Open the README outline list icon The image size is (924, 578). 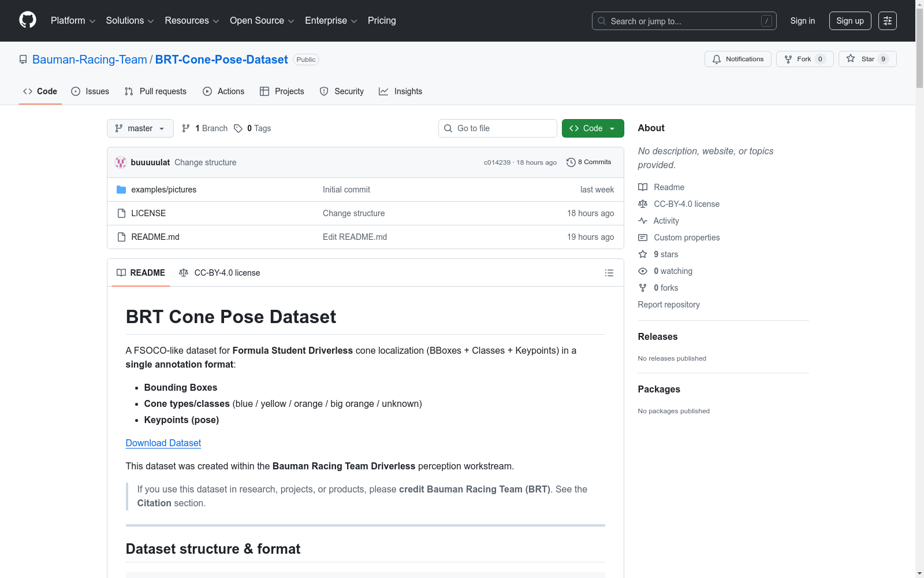[x=609, y=273]
